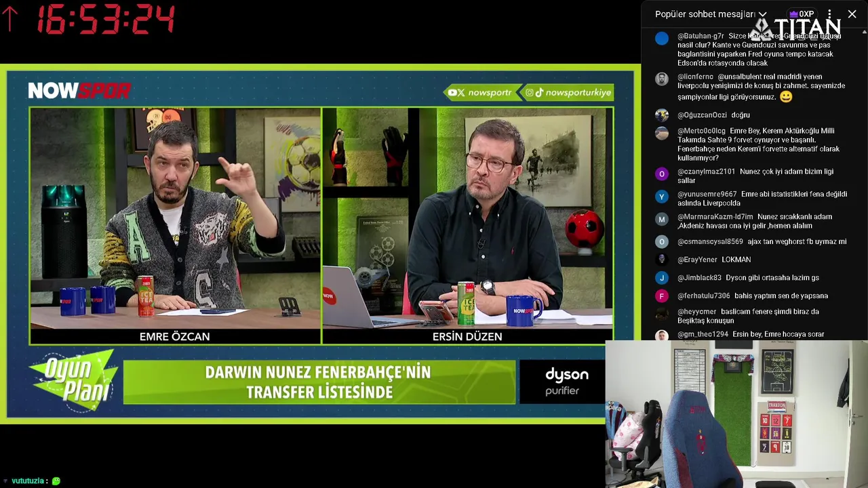Click the 'Y' avatar of @yunusemre9667

point(662,197)
